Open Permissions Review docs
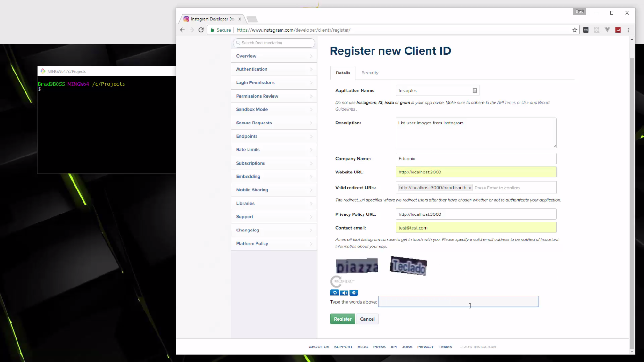The width and height of the screenshot is (644, 362). tap(274, 96)
